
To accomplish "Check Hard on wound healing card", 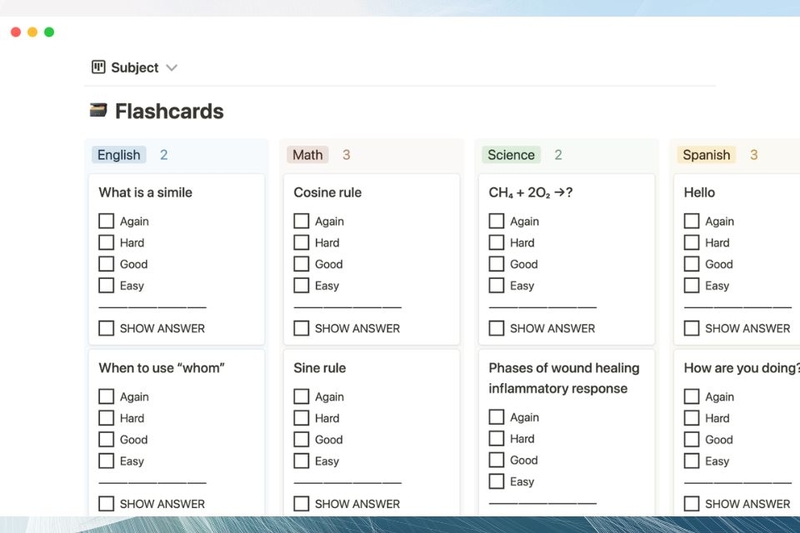I will (496, 438).
